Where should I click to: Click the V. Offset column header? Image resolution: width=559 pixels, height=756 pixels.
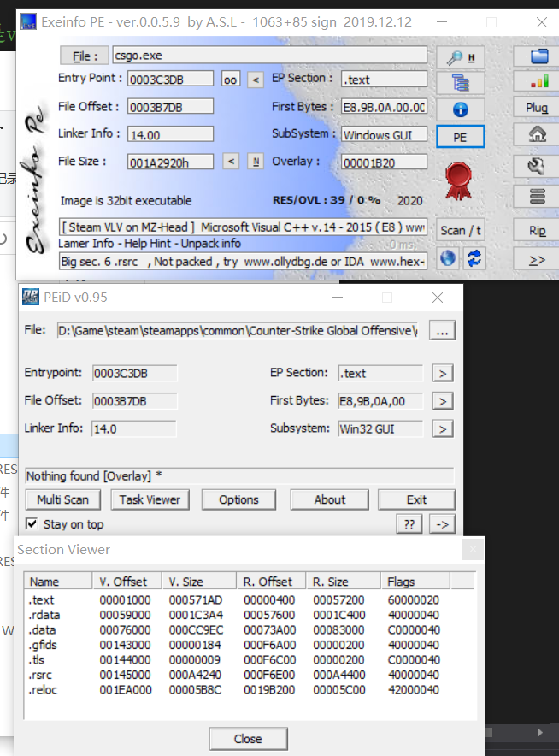tap(127, 582)
